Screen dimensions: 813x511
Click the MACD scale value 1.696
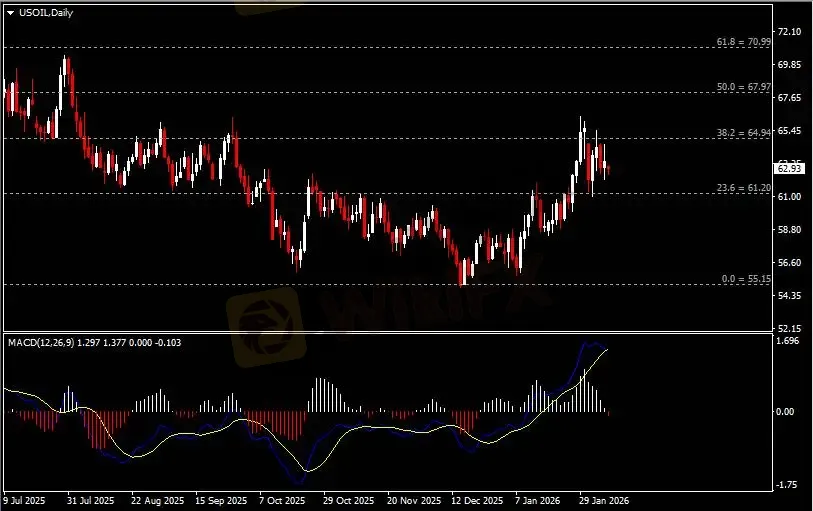click(788, 340)
